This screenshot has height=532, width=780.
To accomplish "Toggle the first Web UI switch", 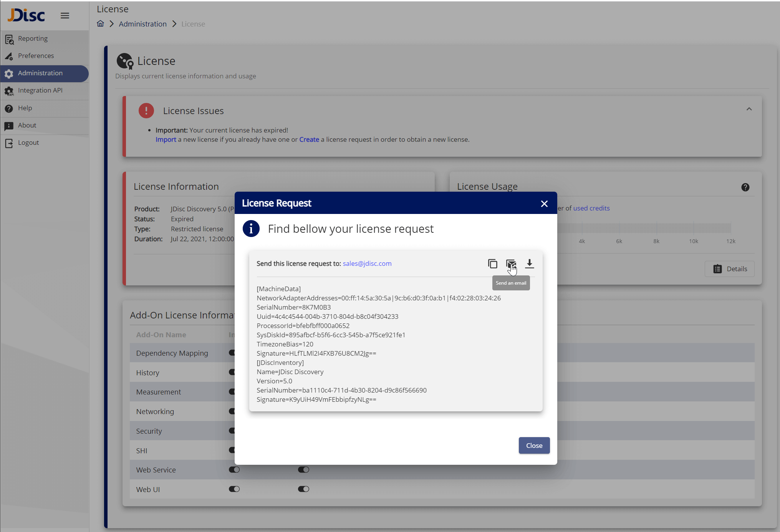I will [x=234, y=489].
